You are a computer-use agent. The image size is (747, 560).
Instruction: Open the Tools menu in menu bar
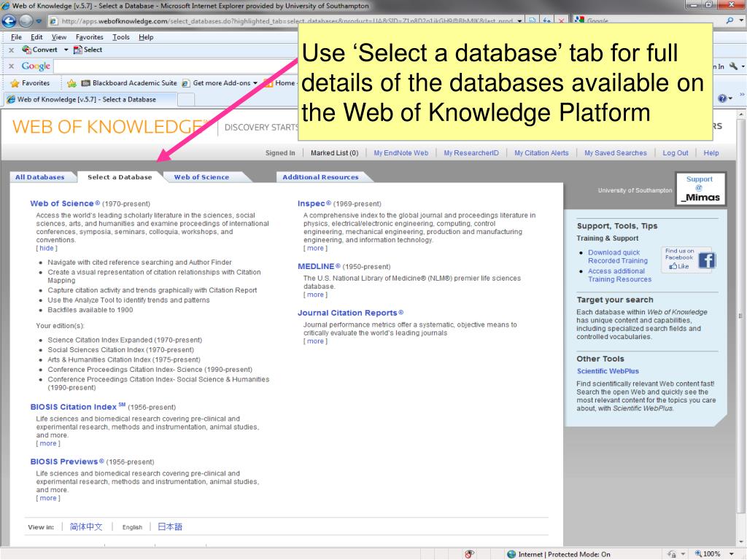(x=121, y=37)
